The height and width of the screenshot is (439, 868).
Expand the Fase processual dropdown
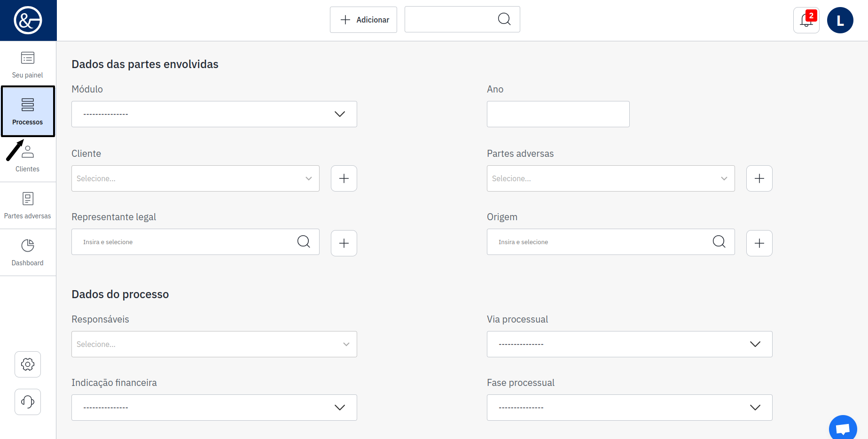[629, 408]
